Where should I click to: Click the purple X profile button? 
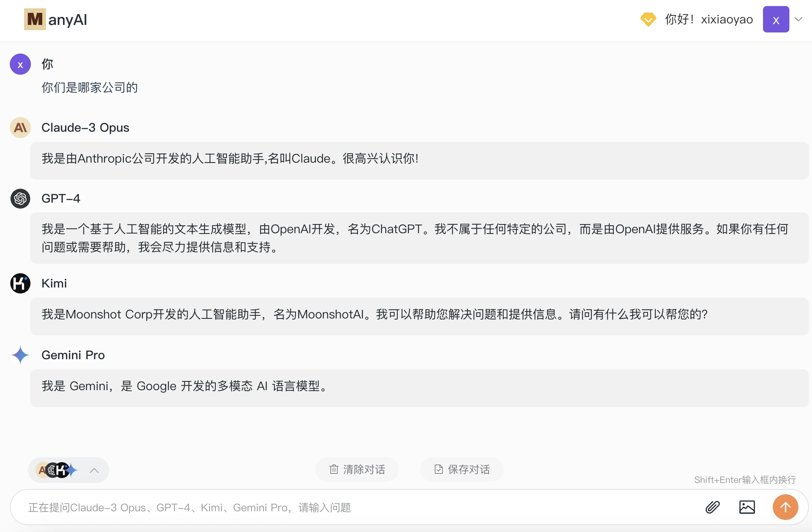[x=775, y=19]
